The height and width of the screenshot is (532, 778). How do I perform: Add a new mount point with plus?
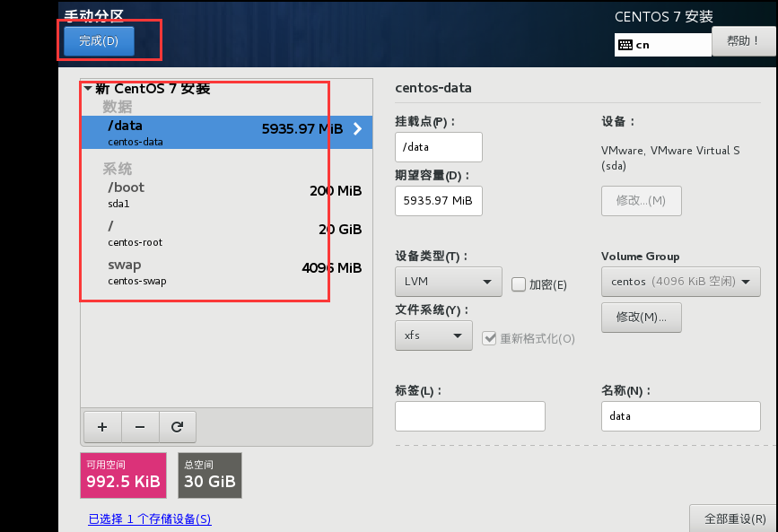click(102, 427)
